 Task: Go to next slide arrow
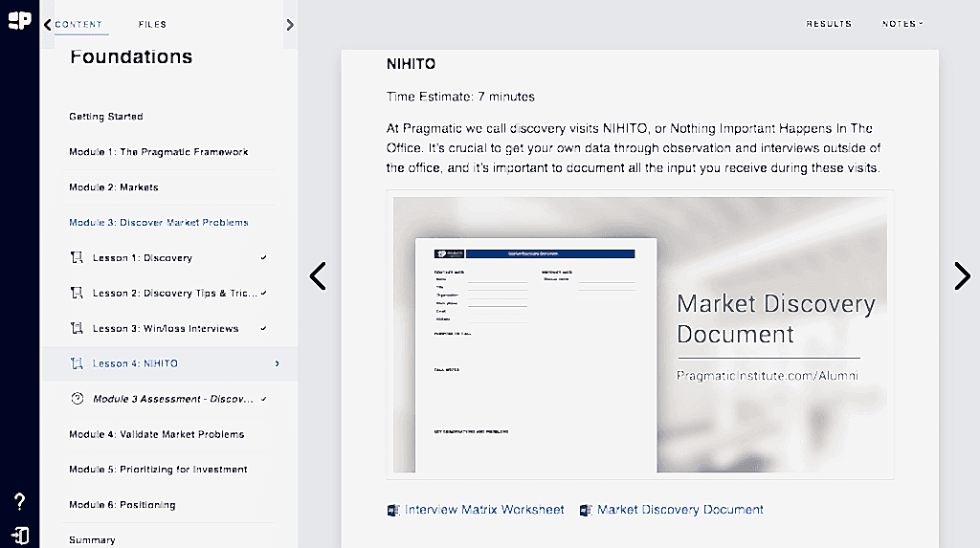click(x=962, y=276)
